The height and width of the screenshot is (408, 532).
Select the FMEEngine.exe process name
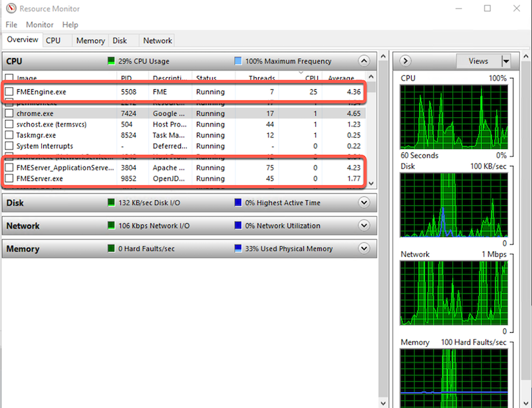41,92
